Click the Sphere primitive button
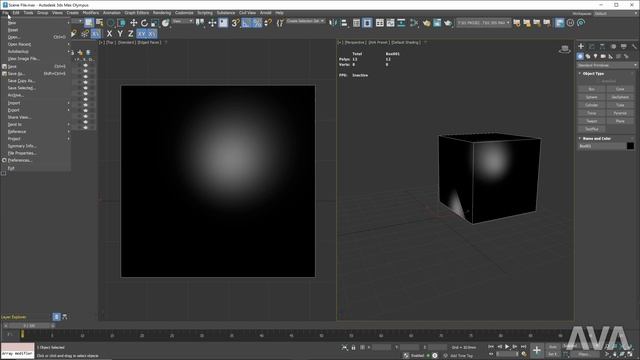This screenshot has height=360, width=640. click(x=591, y=97)
